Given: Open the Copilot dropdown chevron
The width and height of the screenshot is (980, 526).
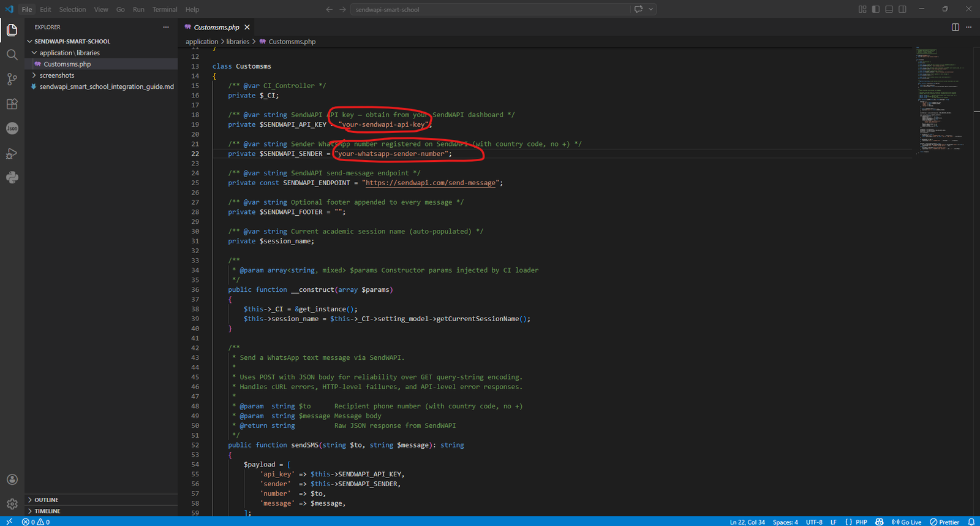Looking at the screenshot, I should (x=651, y=9).
